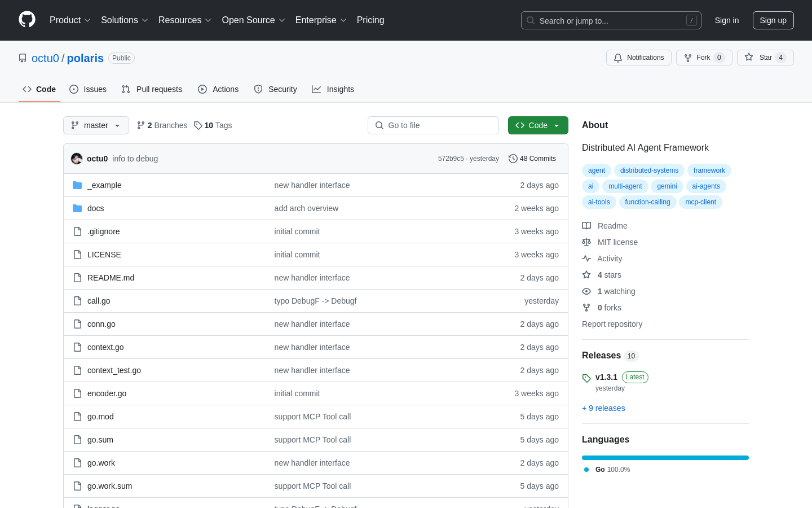The image size is (812, 508).
Task: Click the Go language bar
Action: 665,458
